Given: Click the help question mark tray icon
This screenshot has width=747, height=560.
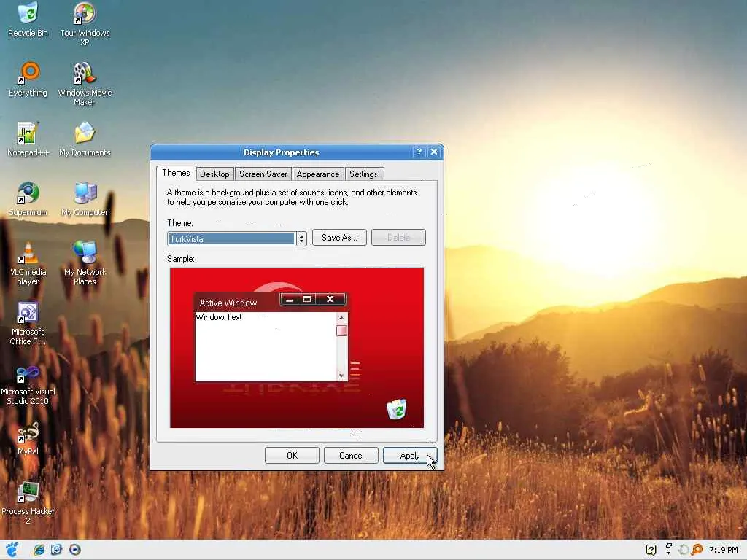Looking at the screenshot, I should pyautogui.click(x=651, y=550).
